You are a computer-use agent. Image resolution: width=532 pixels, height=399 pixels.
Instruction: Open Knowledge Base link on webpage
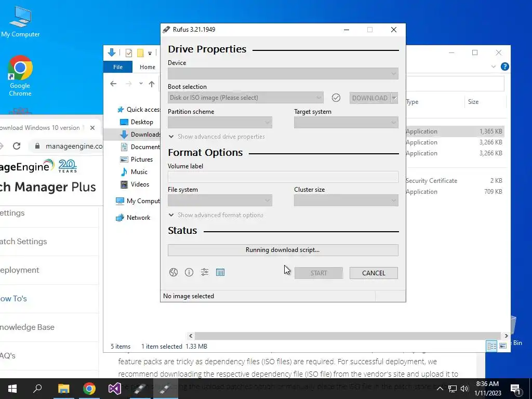[27, 327]
